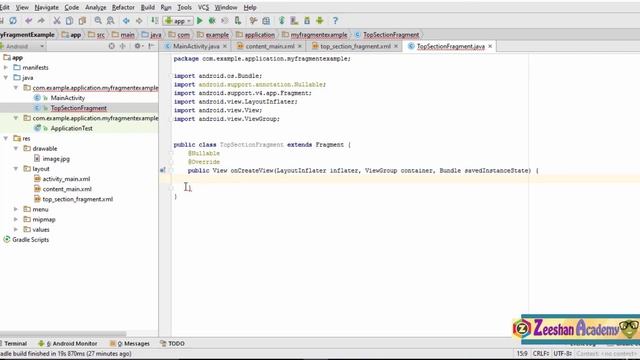Screen dimensions: 640x360
Task: Select top_section_fragment.xml in project tree
Action: click(78, 199)
